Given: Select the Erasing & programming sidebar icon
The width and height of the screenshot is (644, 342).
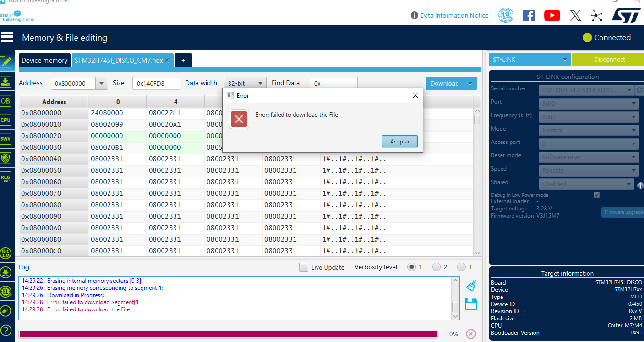Looking at the screenshot, I should [7, 81].
